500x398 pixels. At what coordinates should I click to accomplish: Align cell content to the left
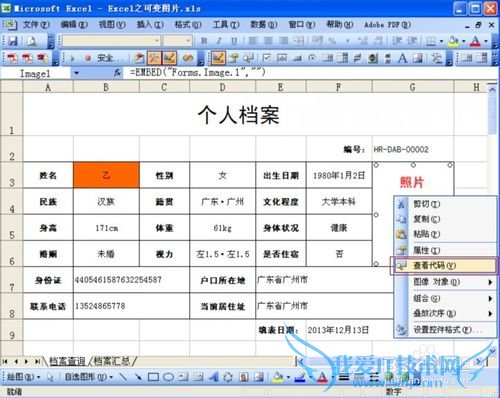(253, 41)
